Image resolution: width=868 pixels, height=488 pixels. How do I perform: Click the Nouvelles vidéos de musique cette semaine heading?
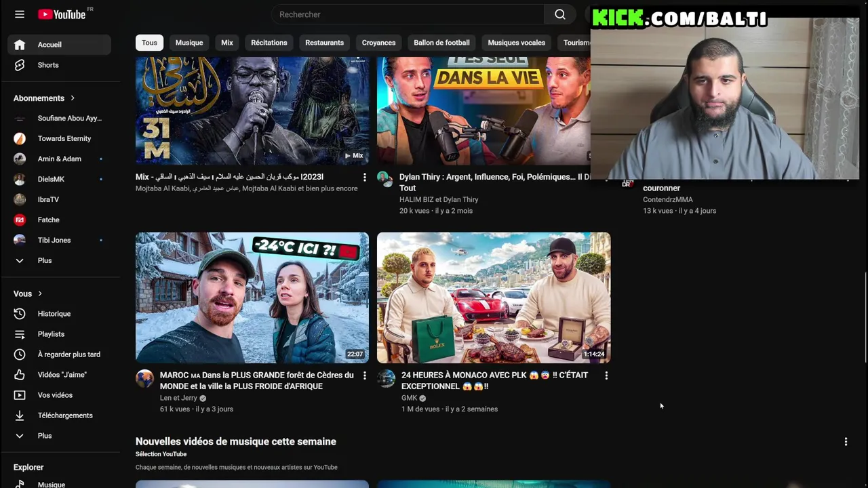pyautogui.click(x=236, y=442)
